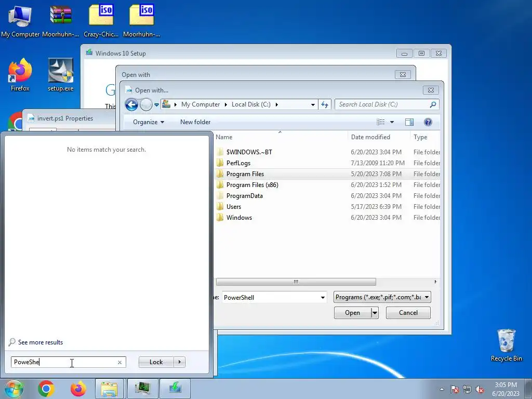
Task: Open the address bar history dropdown
Action: (x=313, y=104)
